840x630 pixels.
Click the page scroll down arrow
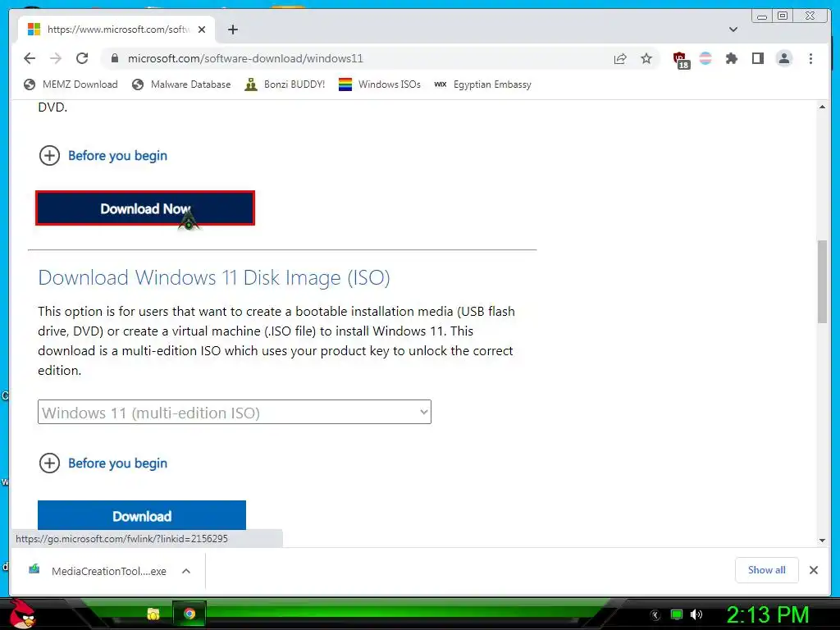[822, 541]
